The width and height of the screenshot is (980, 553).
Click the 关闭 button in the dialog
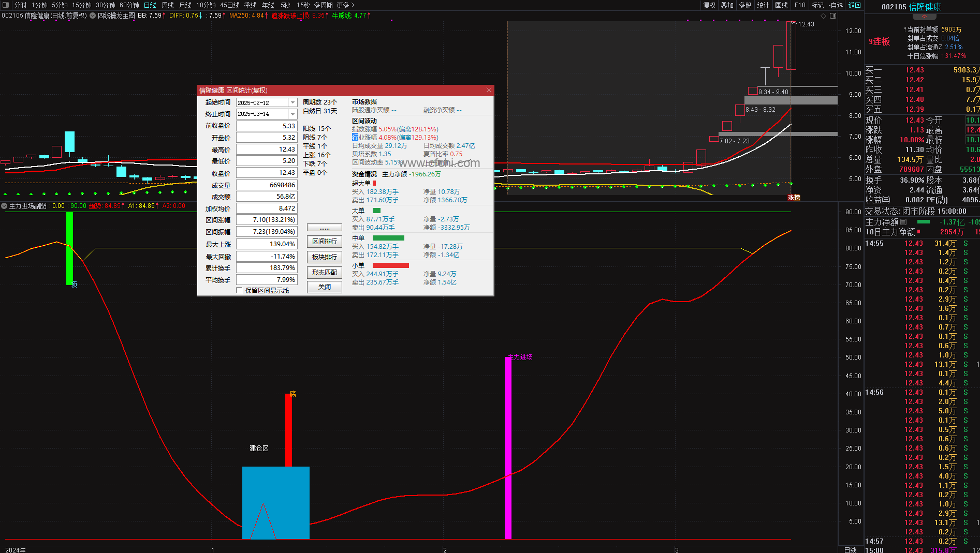(x=325, y=287)
